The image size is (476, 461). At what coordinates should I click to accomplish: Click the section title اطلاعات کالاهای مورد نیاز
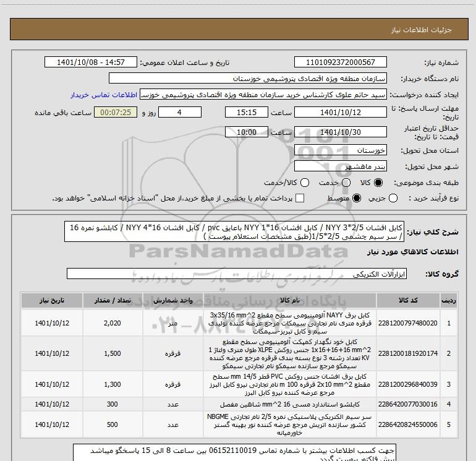click(x=412, y=252)
